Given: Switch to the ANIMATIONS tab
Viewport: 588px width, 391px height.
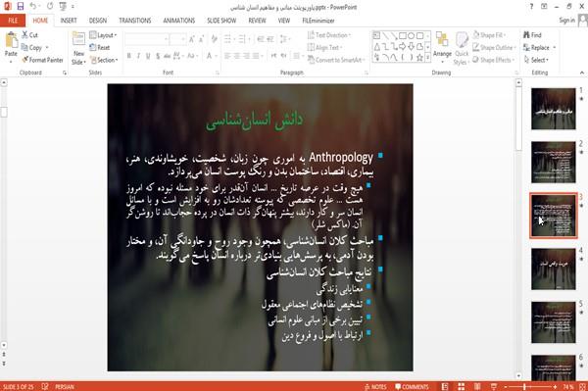Looking at the screenshot, I should pyautogui.click(x=179, y=21).
